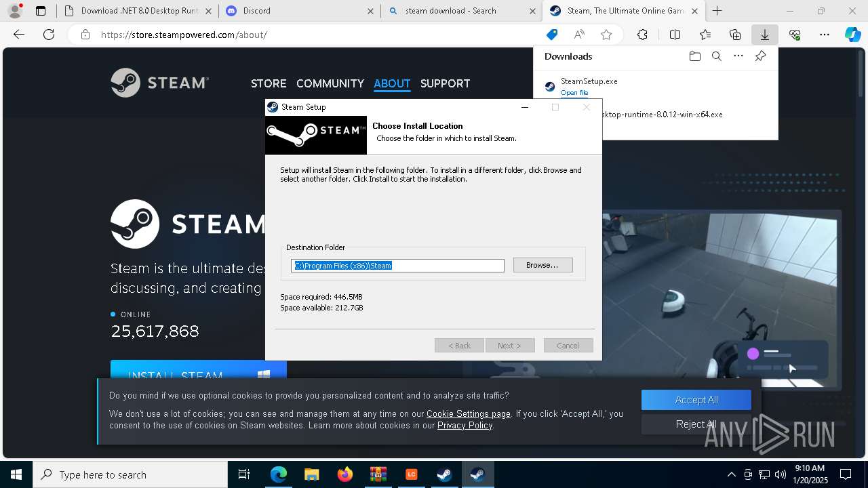Open Extensions puzzle icon
The height and width of the screenshot is (488, 868).
(642, 35)
